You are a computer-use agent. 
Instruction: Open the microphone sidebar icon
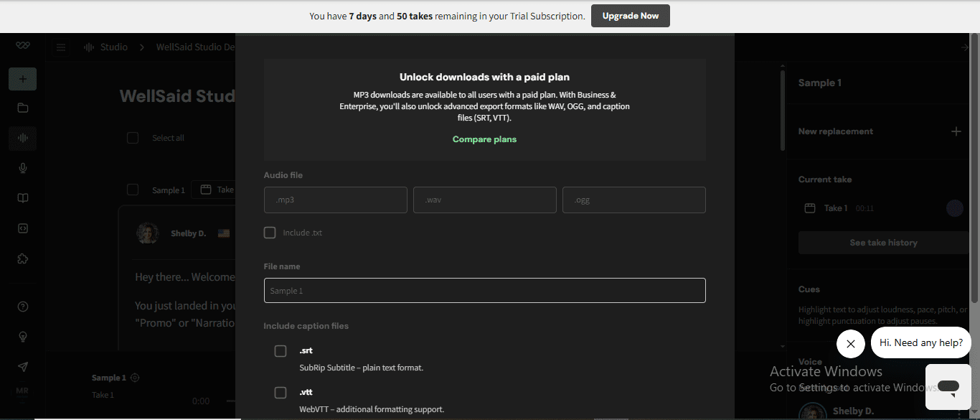pyautogui.click(x=23, y=168)
